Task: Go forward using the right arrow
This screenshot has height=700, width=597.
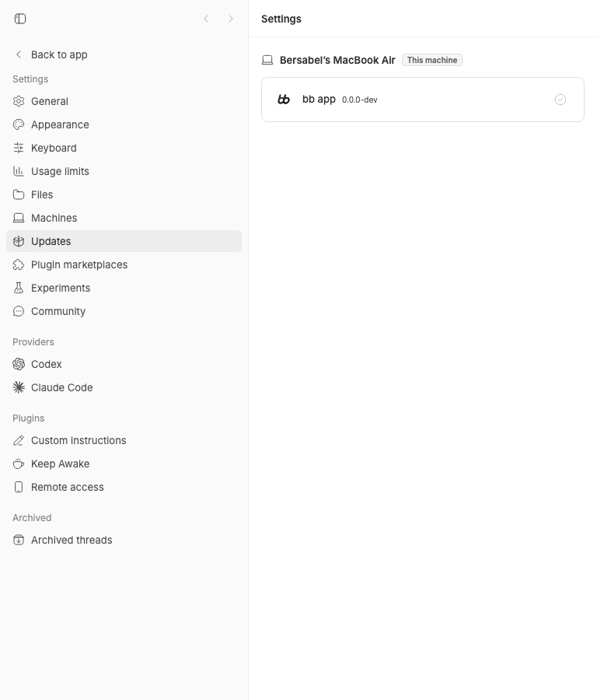Action: tap(231, 19)
